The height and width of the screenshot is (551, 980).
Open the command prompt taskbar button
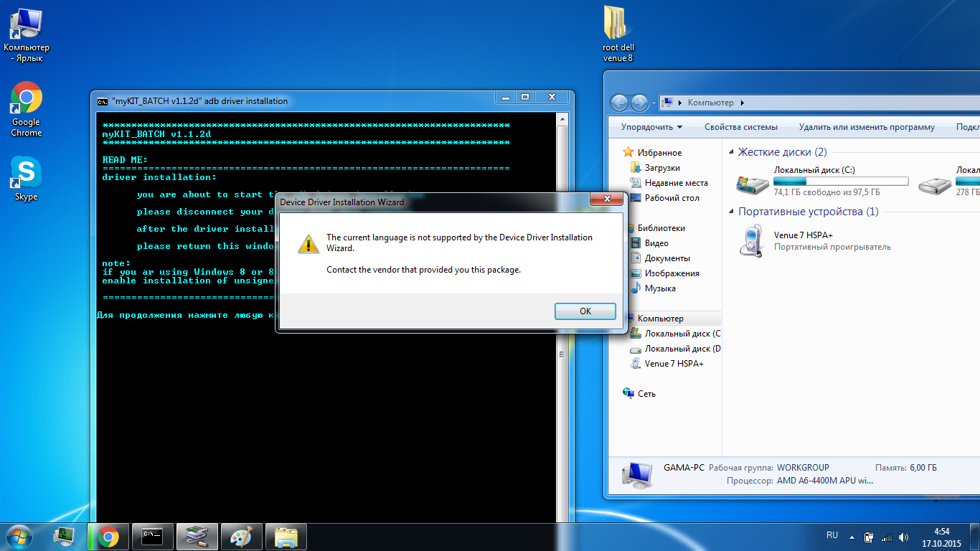click(x=153, y=536)
